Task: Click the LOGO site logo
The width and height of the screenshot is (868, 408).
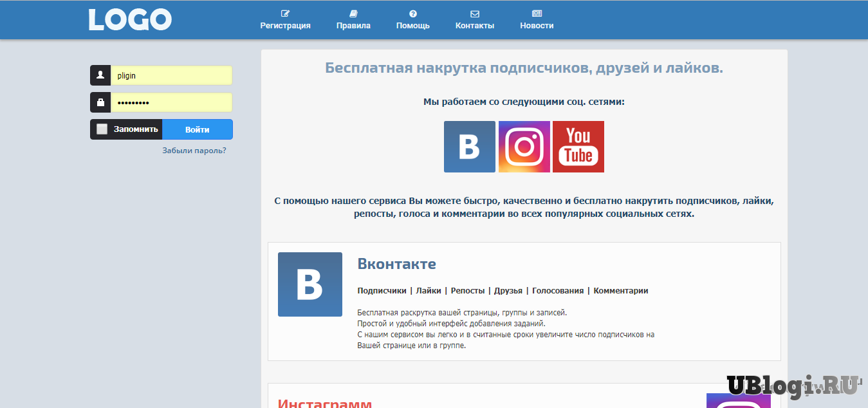Action: tap(130, 20)
